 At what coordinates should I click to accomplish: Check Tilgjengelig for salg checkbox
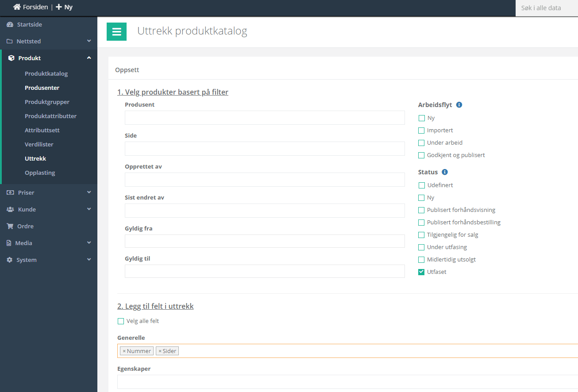(x=421, y=235)
